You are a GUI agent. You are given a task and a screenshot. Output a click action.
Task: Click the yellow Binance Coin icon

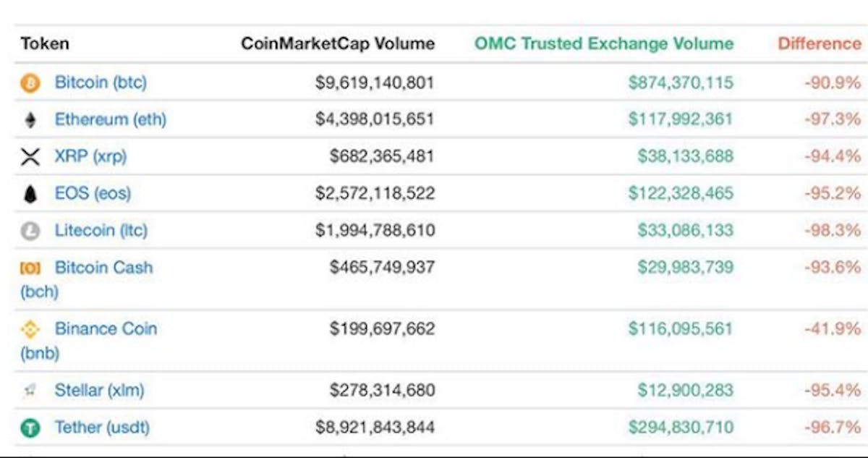pyautogui.click(x=30, y=329)
